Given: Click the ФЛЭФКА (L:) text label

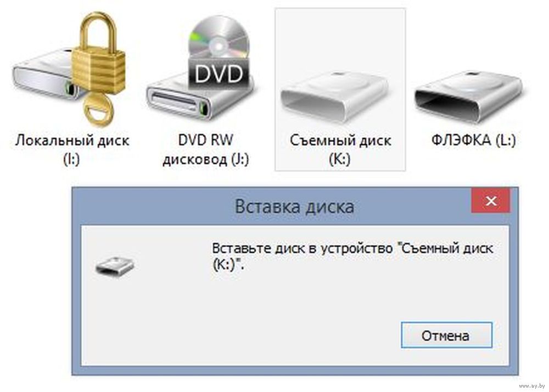Looking at the screenshot, I should [473, 141].
